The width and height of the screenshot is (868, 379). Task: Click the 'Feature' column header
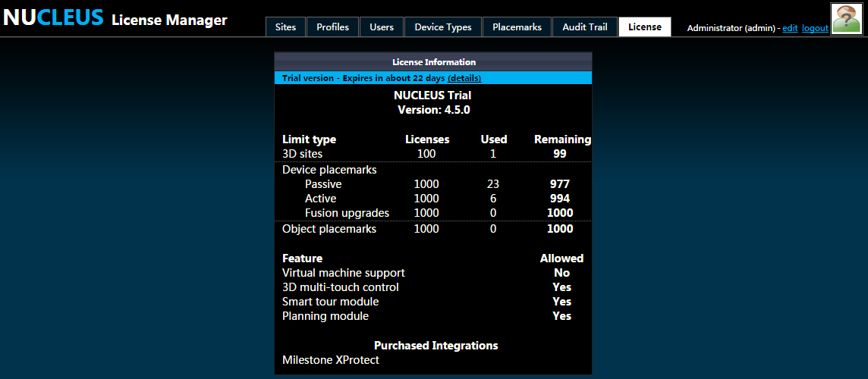[302, 258]
